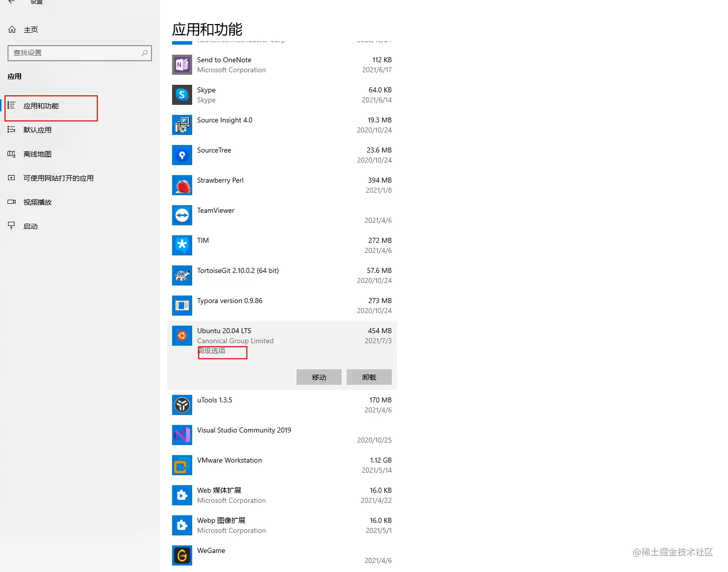728x572 pixels.
Task: Select the SourceTree entry
Action: coord(282,155)
